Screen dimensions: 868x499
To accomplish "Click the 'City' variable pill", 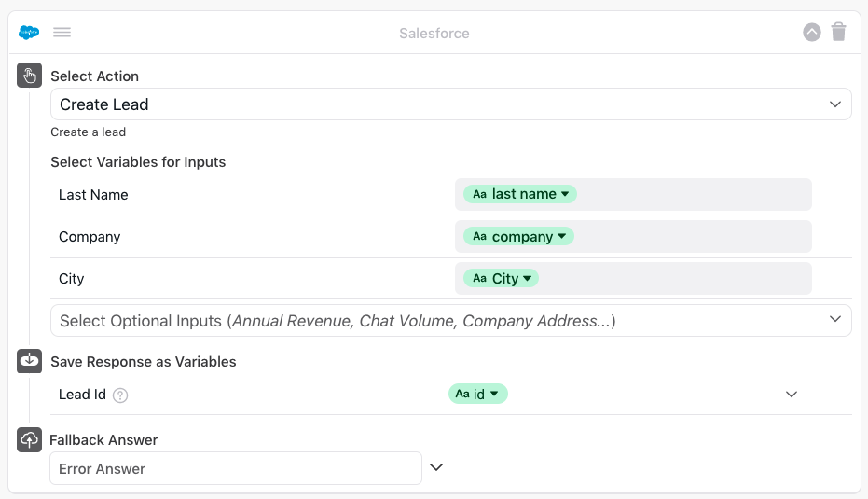I will 502,279.
